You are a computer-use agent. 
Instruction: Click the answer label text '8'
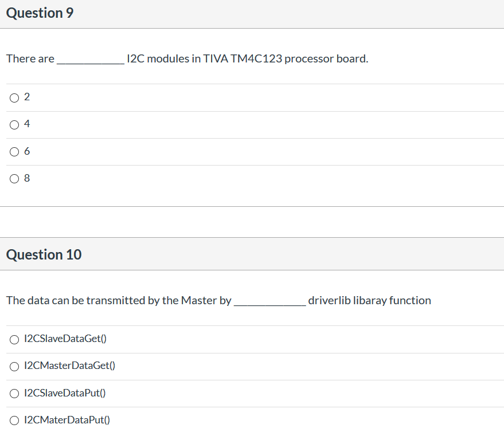pyautogui.click(x=26, y=178)
